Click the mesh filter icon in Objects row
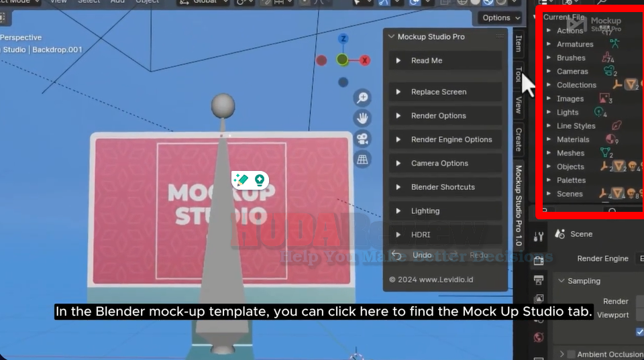 pyautogui.click(x=619, y=166)
